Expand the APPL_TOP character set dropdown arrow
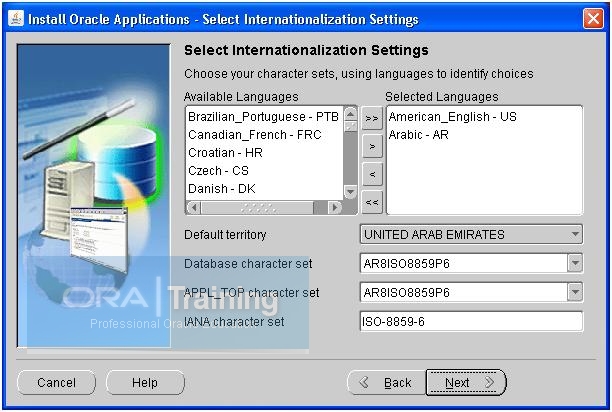This screenshot has height=412, width=612. (x=575, y=292)
